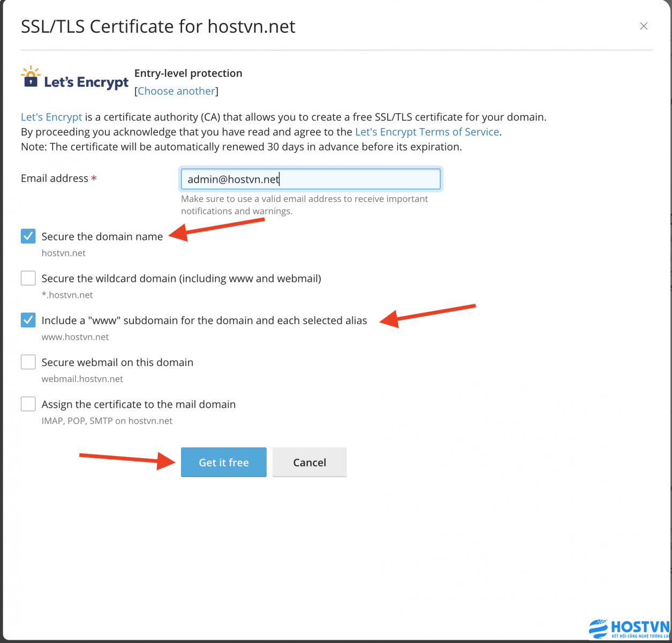Click the "webmail.hostvn.net" text
Screen dimensions: 672x643
click(82, 379)
